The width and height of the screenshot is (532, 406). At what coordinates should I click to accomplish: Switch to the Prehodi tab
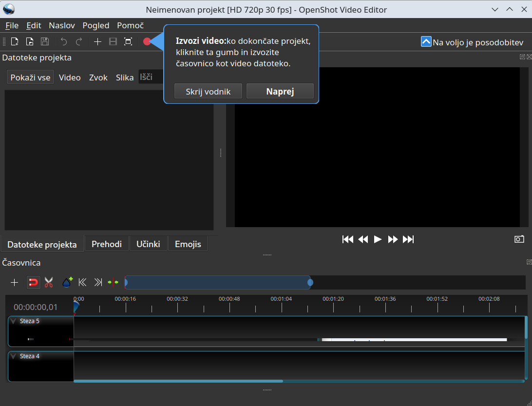pyautogui.click(x=107, y=244)
